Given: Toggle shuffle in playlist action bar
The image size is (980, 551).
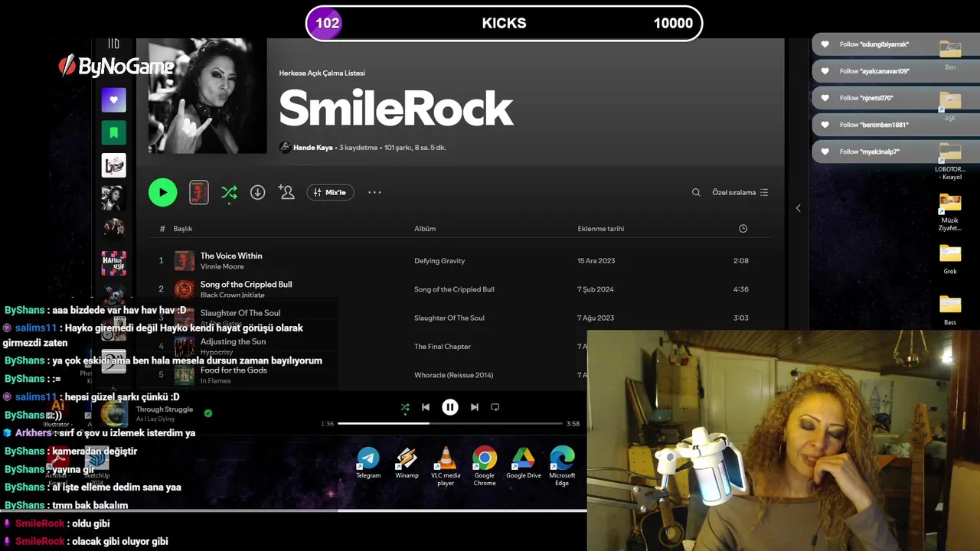Looking at the screenshot, I should (x=229, y=193).
